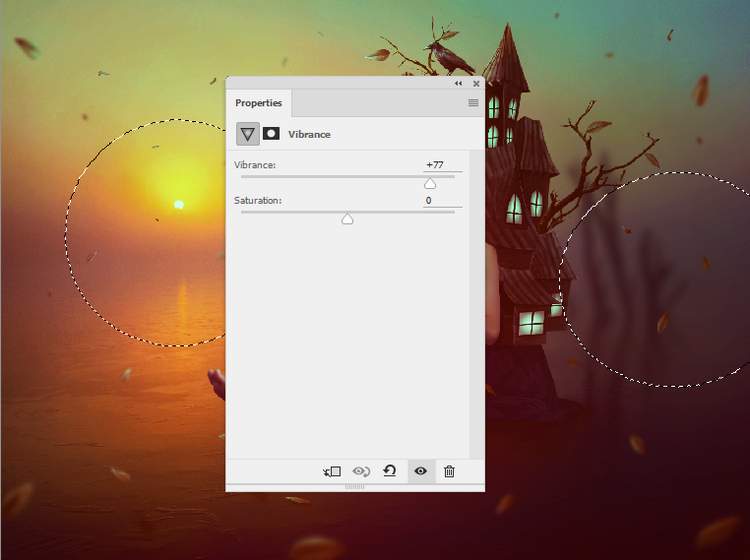Screen dimensions: 750x560
Task: Select the layer mask icon
Action: 271,133
